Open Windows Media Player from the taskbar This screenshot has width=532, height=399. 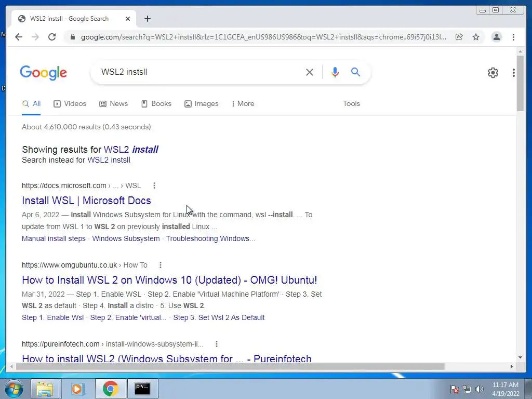77,389
